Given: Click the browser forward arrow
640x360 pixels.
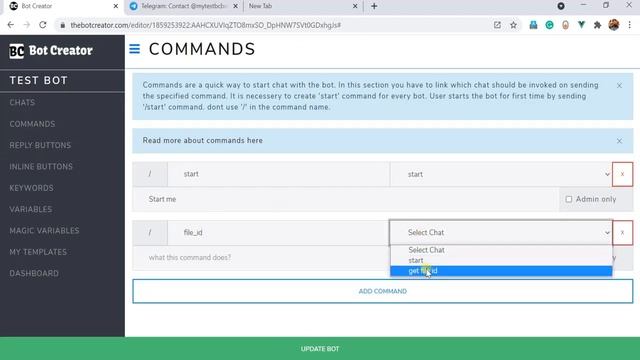Looking at the screenshot, I should coord(27,25).
